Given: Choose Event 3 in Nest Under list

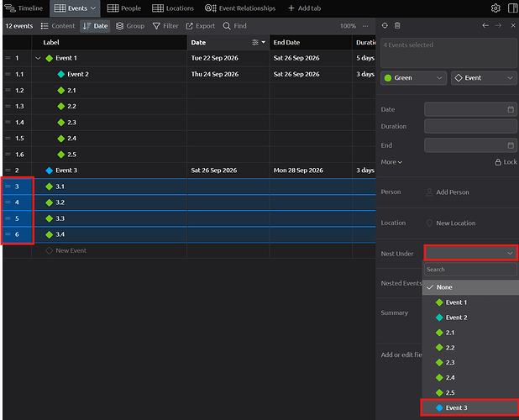Looking at the screenshot, I should point(470,407).
